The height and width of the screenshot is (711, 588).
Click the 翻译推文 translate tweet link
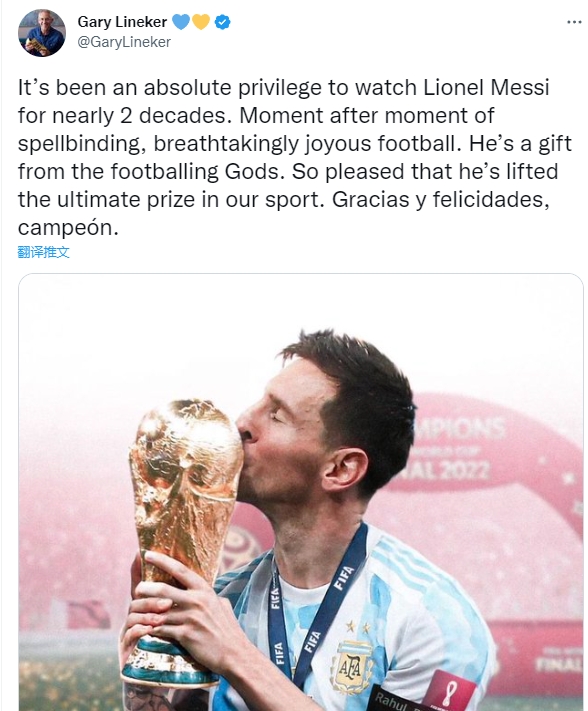44,252
